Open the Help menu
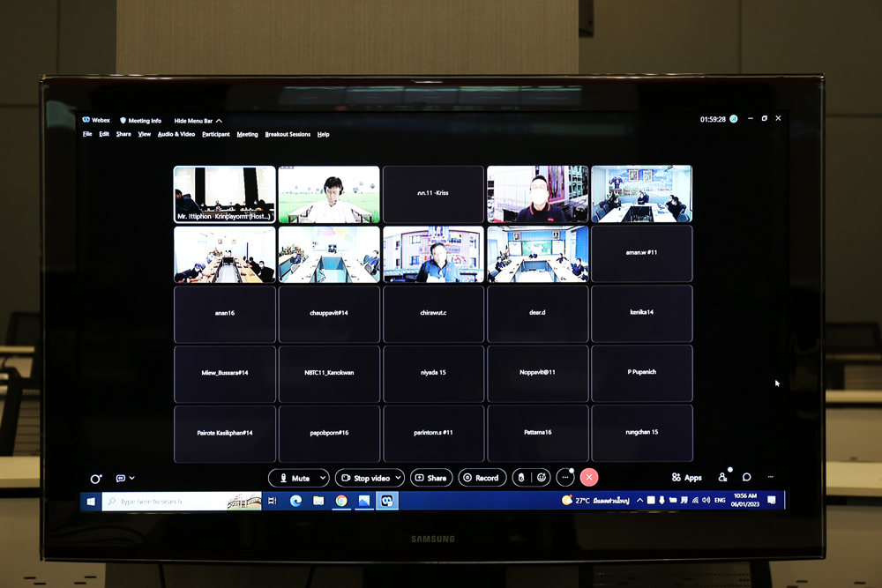 point(323,134)
